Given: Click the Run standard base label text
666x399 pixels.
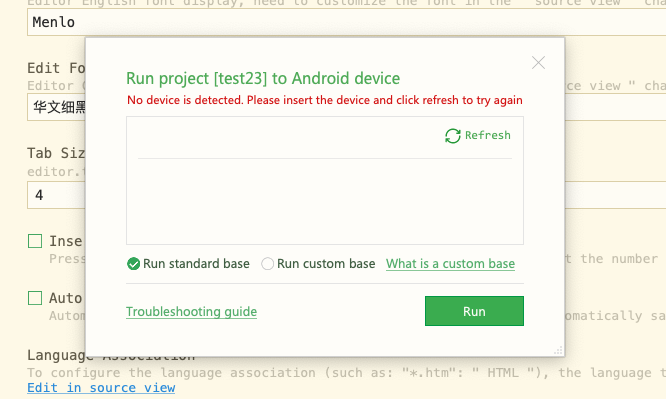Looking at the screenshot, I should [x=196, y=264].
